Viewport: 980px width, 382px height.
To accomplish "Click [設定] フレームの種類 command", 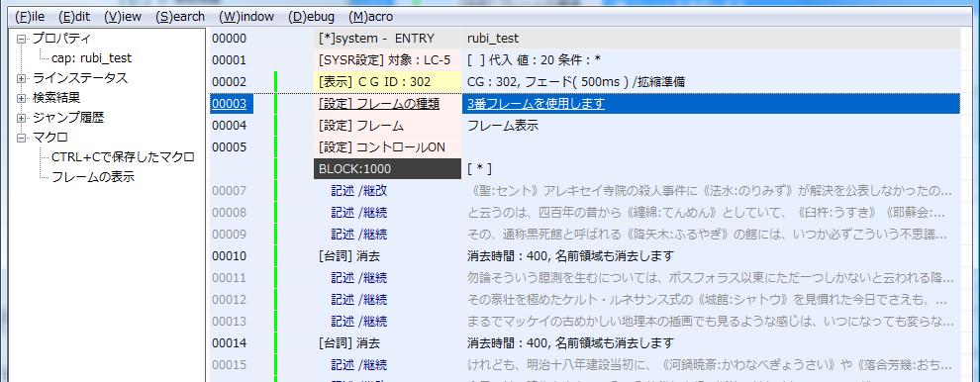I will 387,104.
